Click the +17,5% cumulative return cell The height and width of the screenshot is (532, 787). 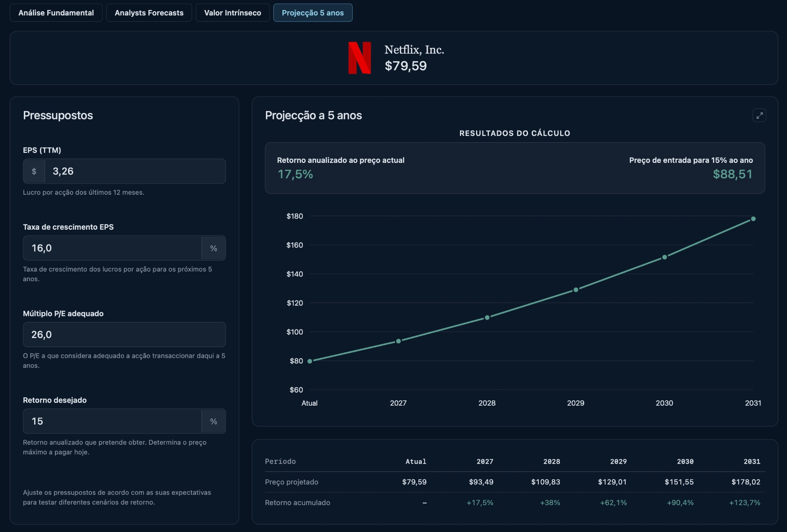click(x=480, y=503)
